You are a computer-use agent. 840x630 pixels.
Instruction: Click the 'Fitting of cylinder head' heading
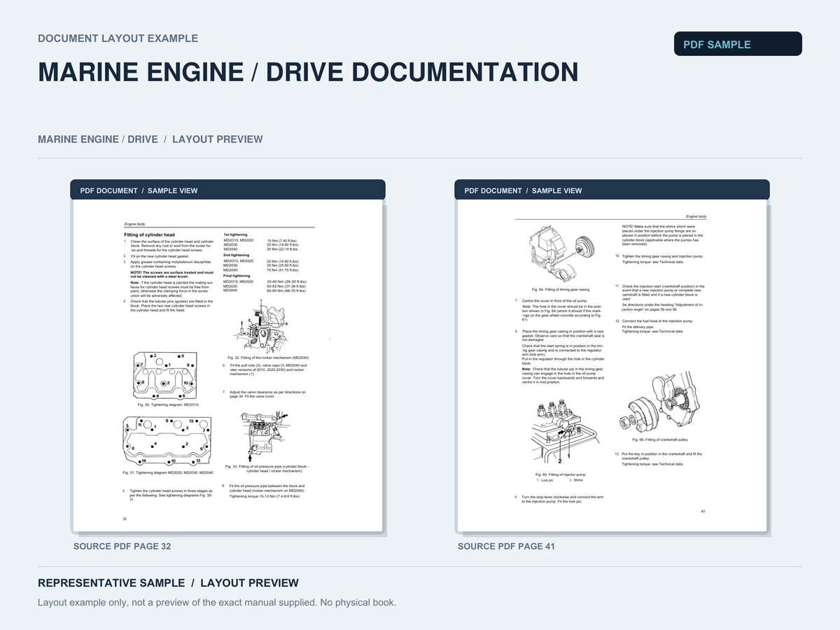(149, 234)
